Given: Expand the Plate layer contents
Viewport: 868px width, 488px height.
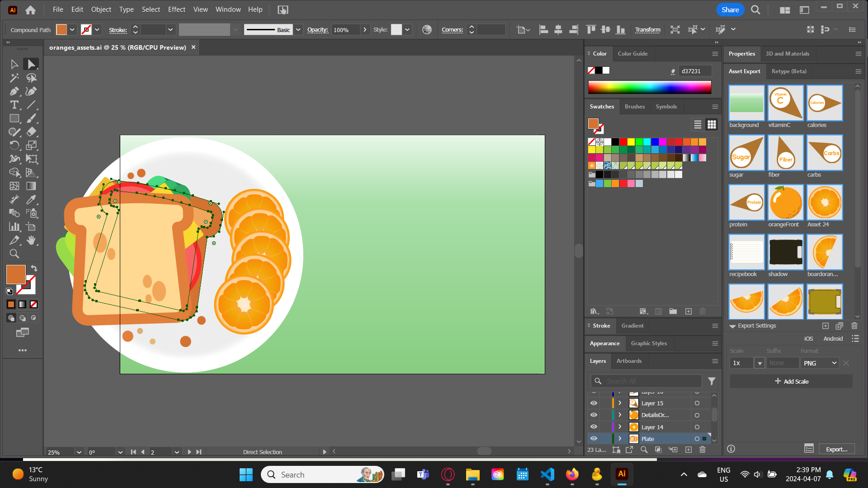Looking at the screenshot, I should [x=620, y=439].
